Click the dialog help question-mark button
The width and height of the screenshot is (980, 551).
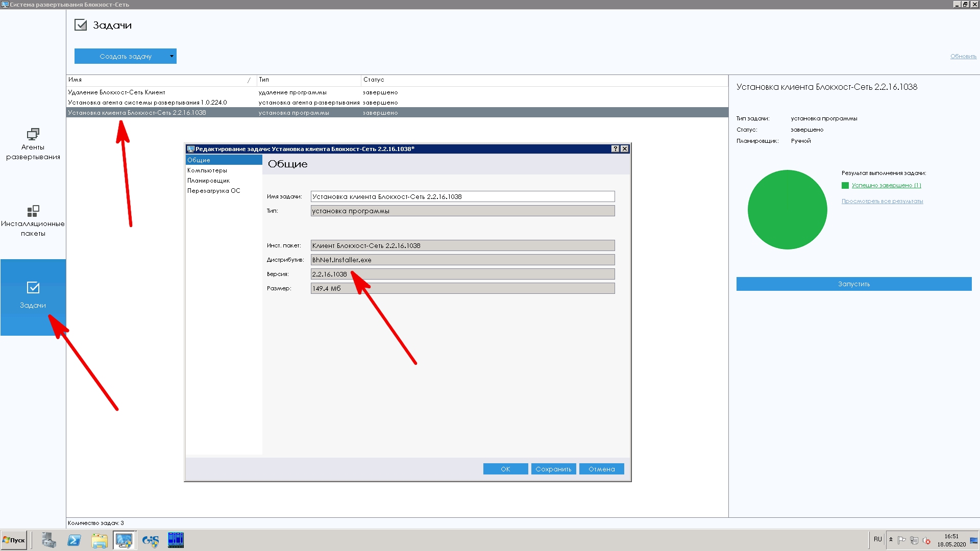click(x=615, y=149)
